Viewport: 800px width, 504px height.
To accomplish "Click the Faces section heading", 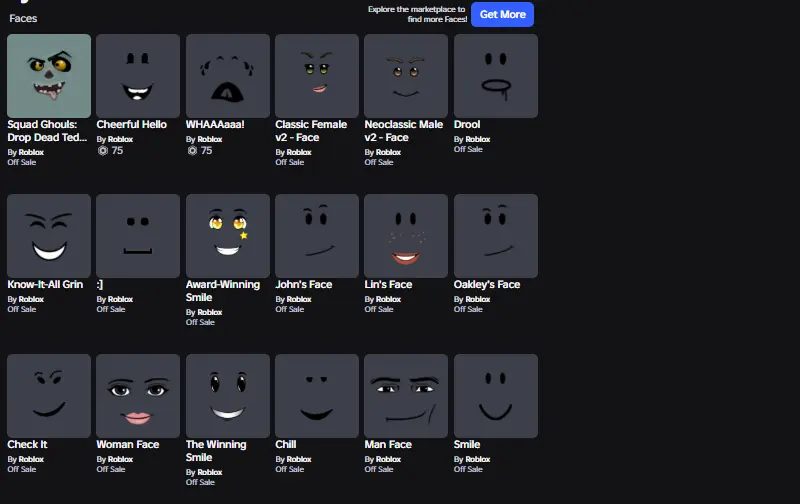I will coord(23,18).
